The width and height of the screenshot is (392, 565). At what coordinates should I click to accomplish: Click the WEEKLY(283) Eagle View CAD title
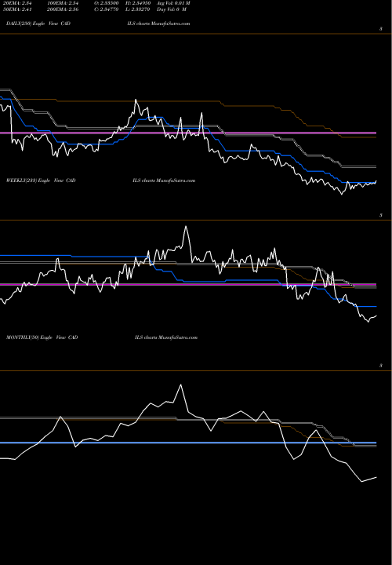point(41,180)
